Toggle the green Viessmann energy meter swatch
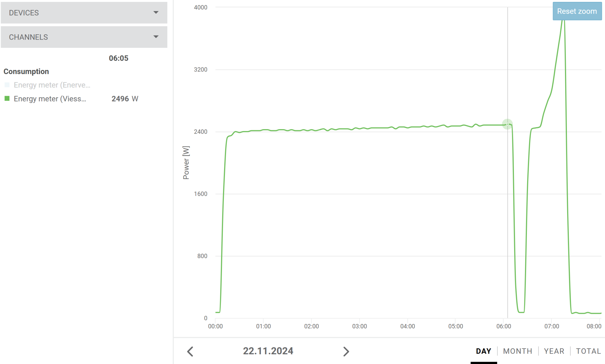The width and height of the screenshot is (605, 364). click(x=7, y=99)
